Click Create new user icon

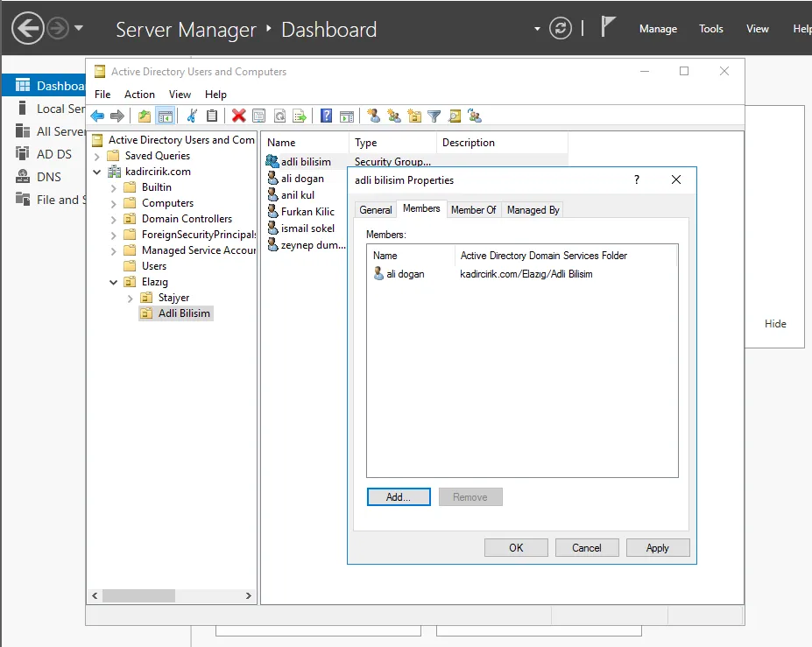click(x=373, y=116)
